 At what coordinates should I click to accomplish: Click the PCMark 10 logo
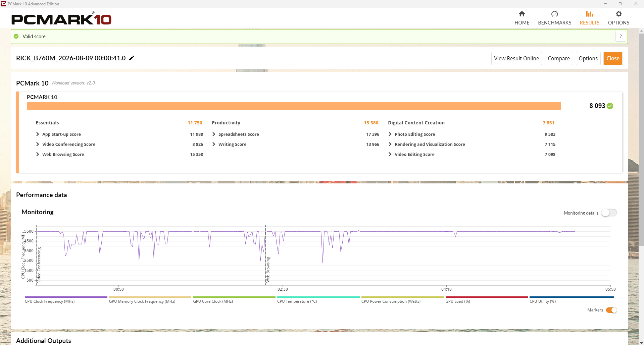point(61,19)
